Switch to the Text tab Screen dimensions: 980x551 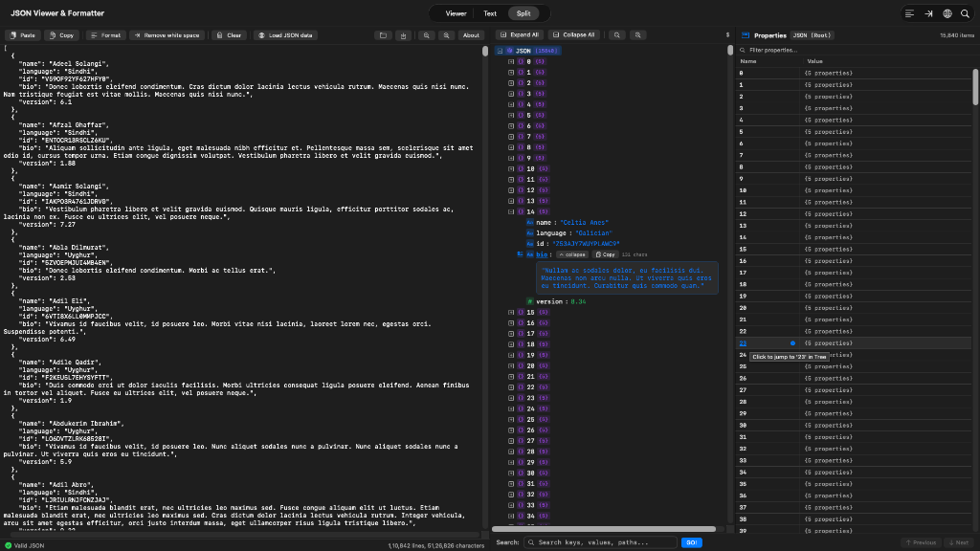490,13
